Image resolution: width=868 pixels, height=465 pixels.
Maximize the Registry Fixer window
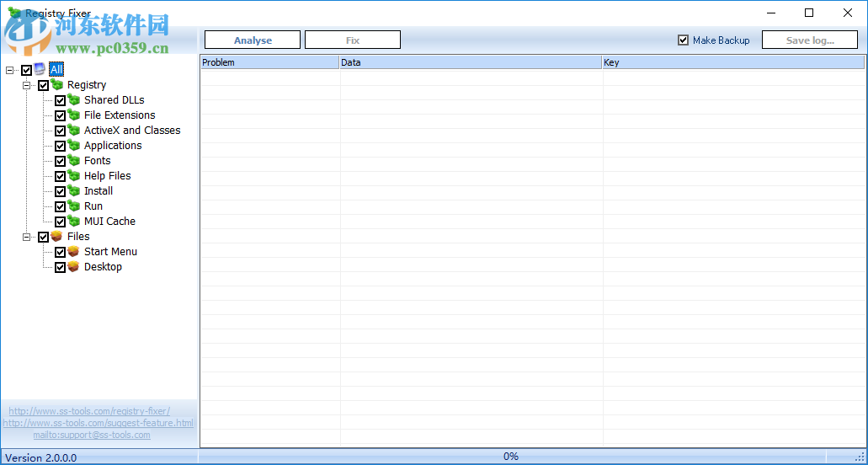809,13
